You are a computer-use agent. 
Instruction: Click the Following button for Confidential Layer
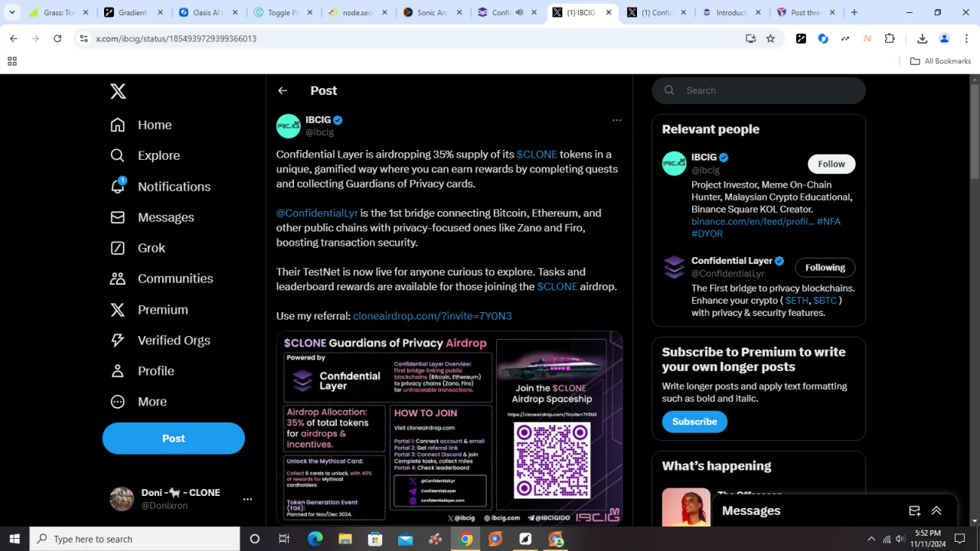(x=825, y=267)
